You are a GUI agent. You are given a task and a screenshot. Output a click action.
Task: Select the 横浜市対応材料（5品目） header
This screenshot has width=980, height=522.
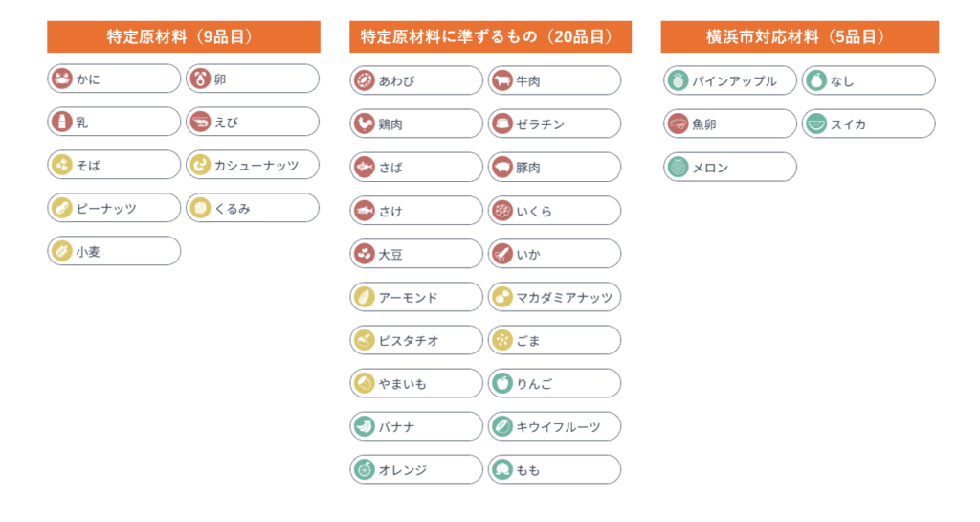pos(799,37)
